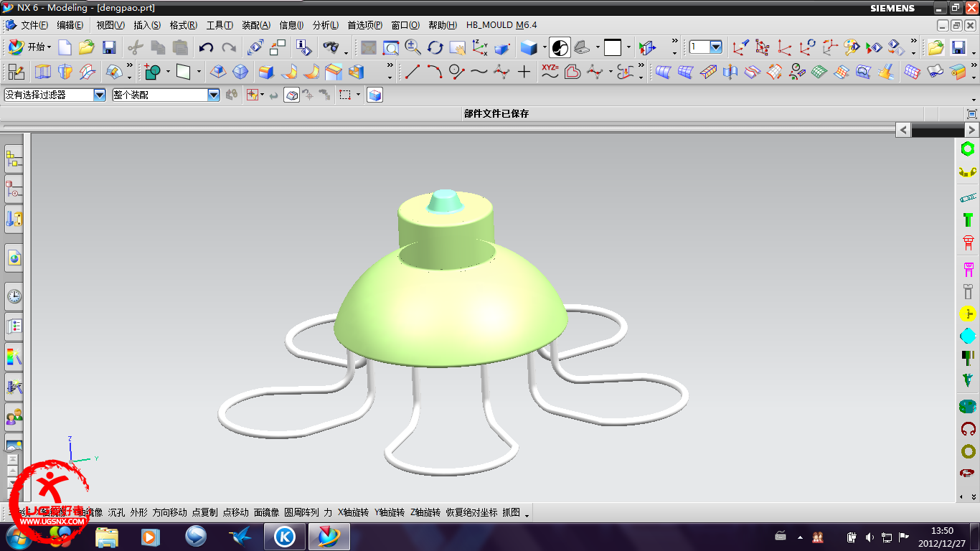Screen dimensions: 980x551
Task: Open the History clock sidebar icon
Action: [14, 296]
